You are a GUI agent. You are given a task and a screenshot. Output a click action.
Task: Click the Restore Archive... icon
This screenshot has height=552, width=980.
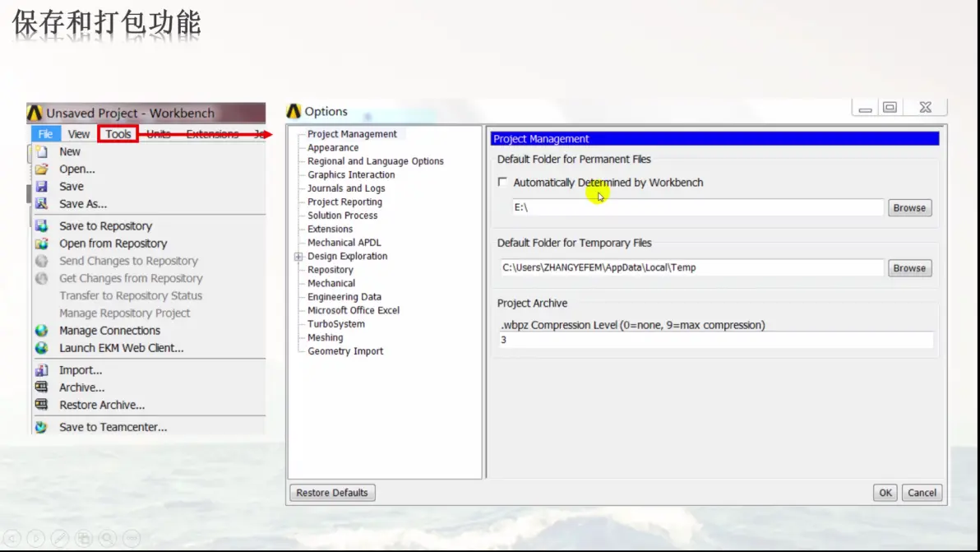tap(42, 405)
